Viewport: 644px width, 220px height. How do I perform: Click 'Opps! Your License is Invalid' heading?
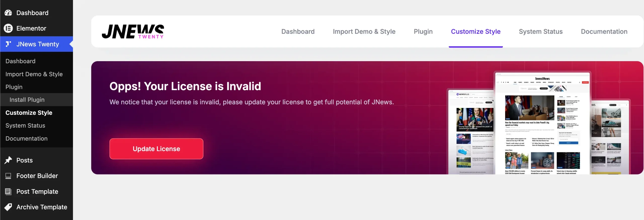[x=185, y=86]
